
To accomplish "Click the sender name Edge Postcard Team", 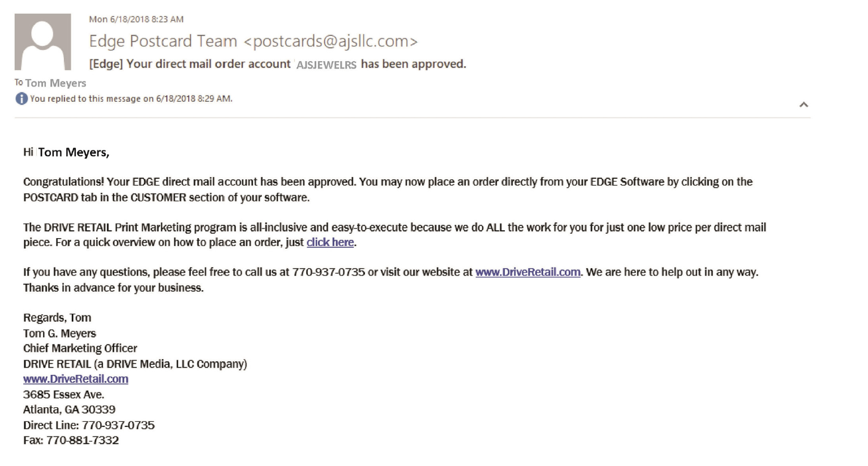I will tap(163, 41).
